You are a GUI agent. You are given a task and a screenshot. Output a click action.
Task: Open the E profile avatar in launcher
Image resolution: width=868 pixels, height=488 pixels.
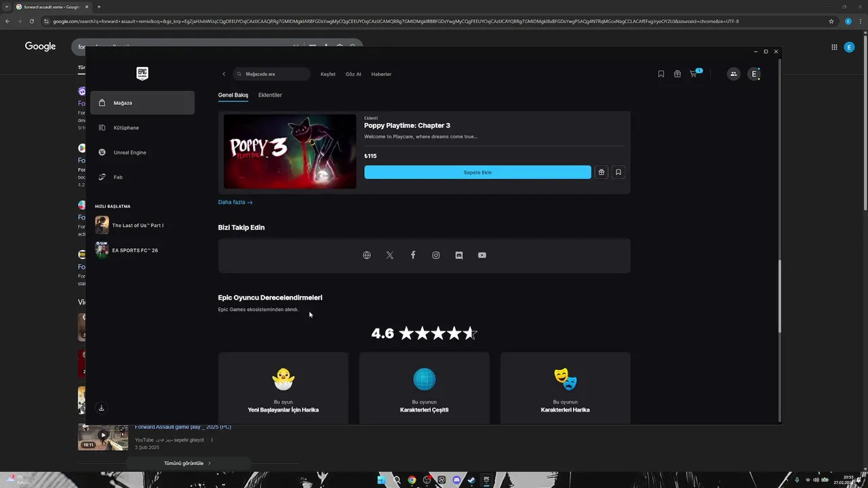click(754, 74)
